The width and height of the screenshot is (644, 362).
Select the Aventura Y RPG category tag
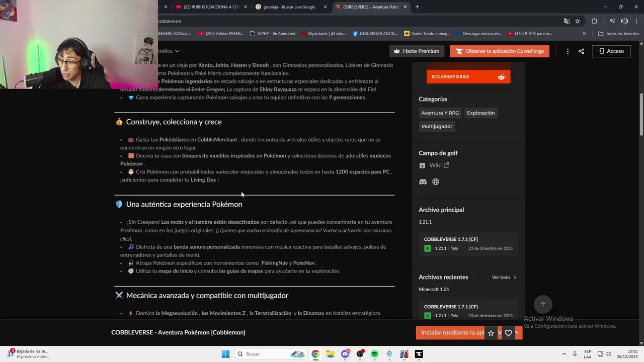(440, 113)
